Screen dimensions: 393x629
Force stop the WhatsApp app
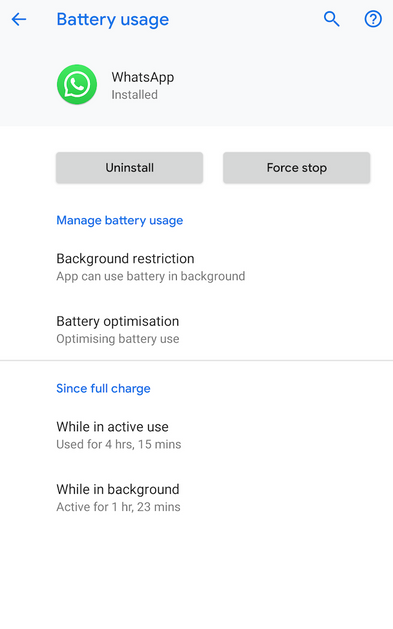tap(297, 168)
